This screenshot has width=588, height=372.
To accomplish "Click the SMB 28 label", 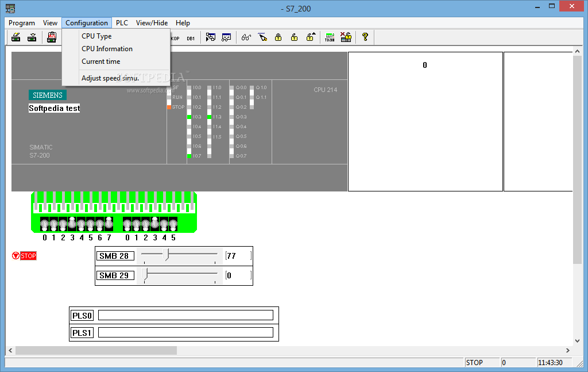I will (115, 256).
